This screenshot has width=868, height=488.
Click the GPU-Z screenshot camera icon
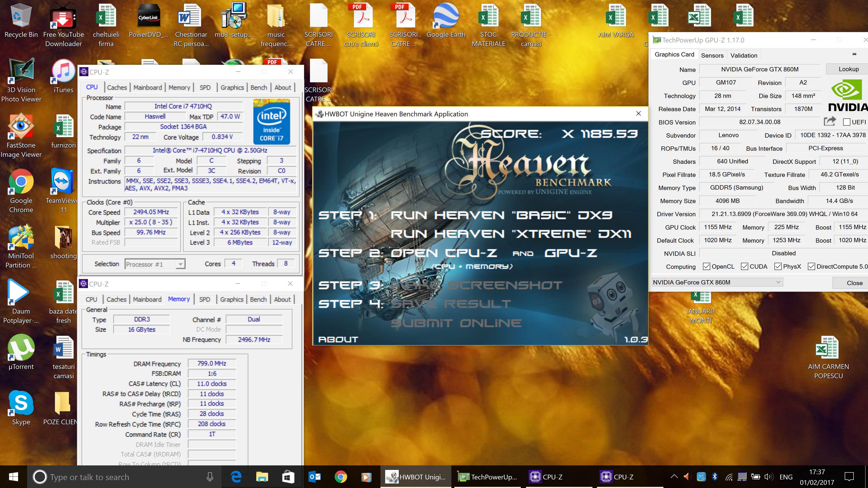(854, 54)
